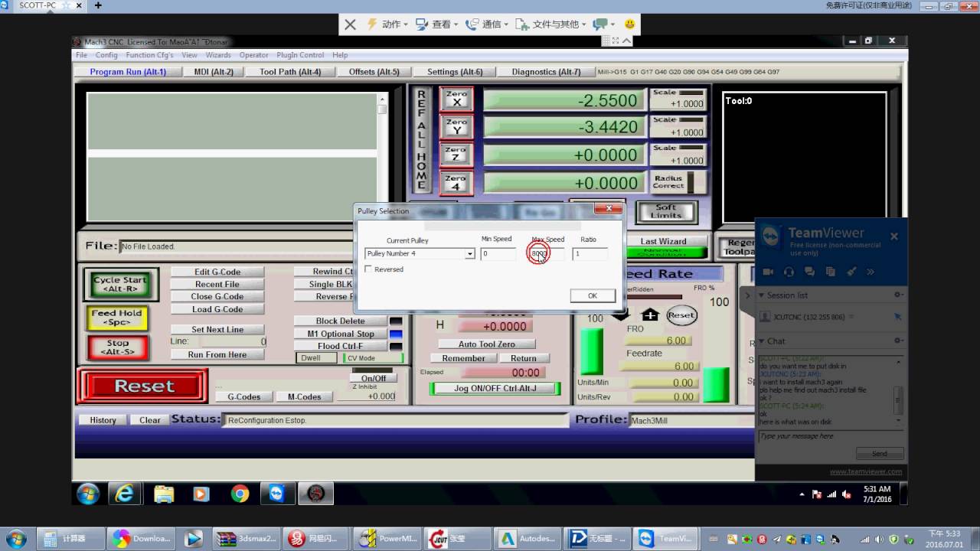Toggle the Soft Limits button
980x551 pixels.
(665, 211)
